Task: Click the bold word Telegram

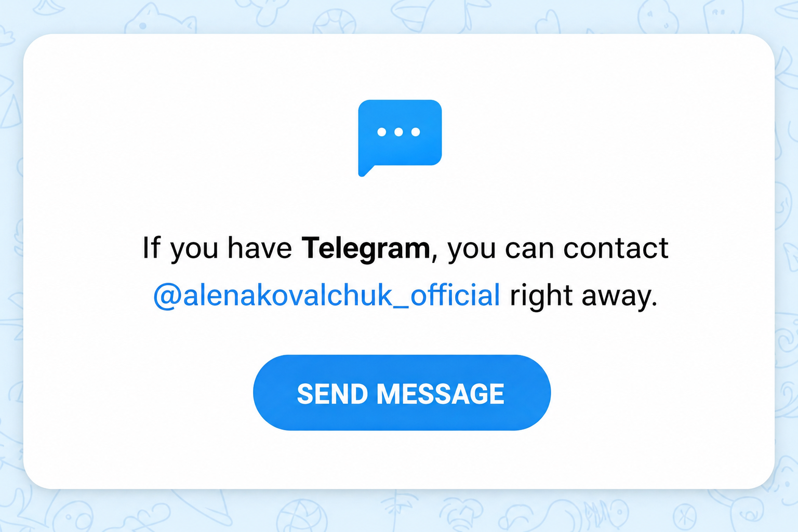Action: pyautogui.click(x=366, y=248)
